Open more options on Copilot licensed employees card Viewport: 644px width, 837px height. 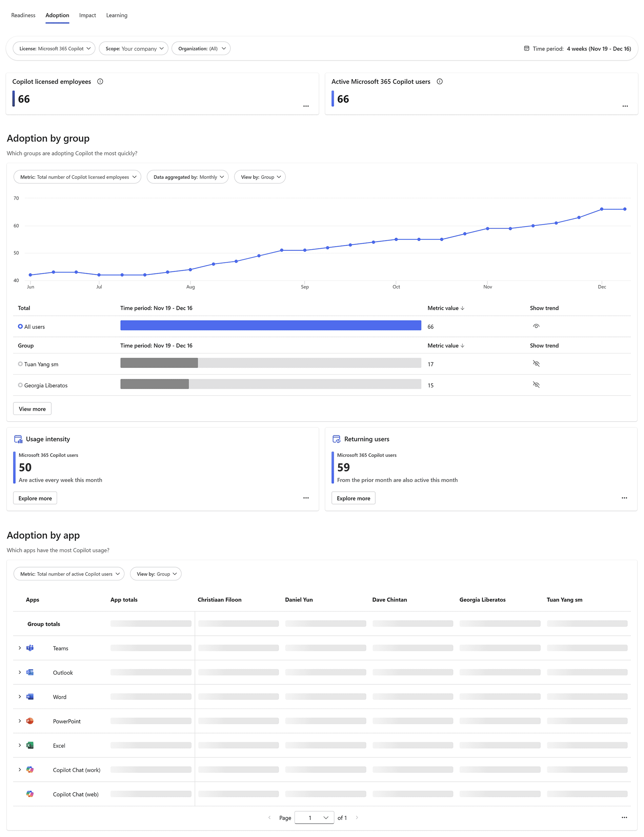[306, 106]
